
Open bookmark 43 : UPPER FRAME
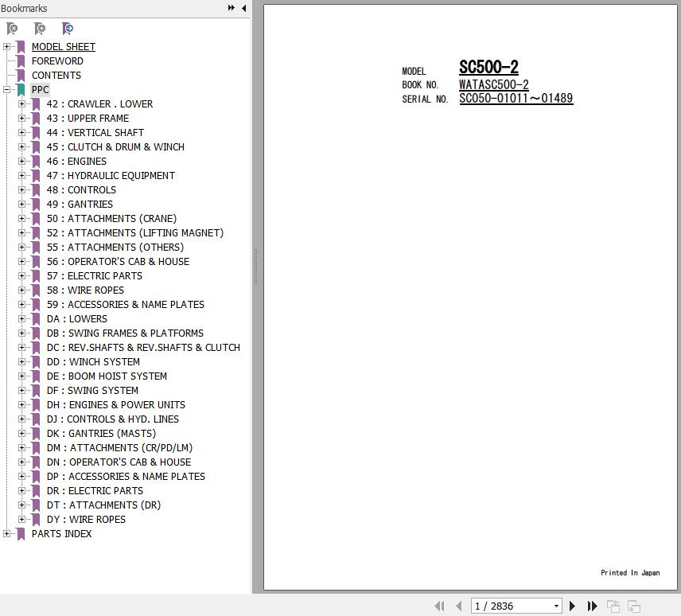[x=88, y=119]
